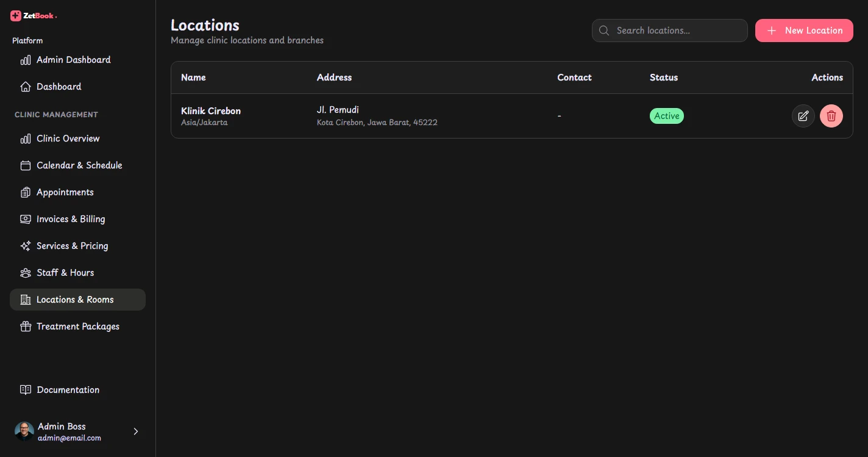
Task: Expand the Admin Boss user menu chevron
Action: (x=136, y=431)
